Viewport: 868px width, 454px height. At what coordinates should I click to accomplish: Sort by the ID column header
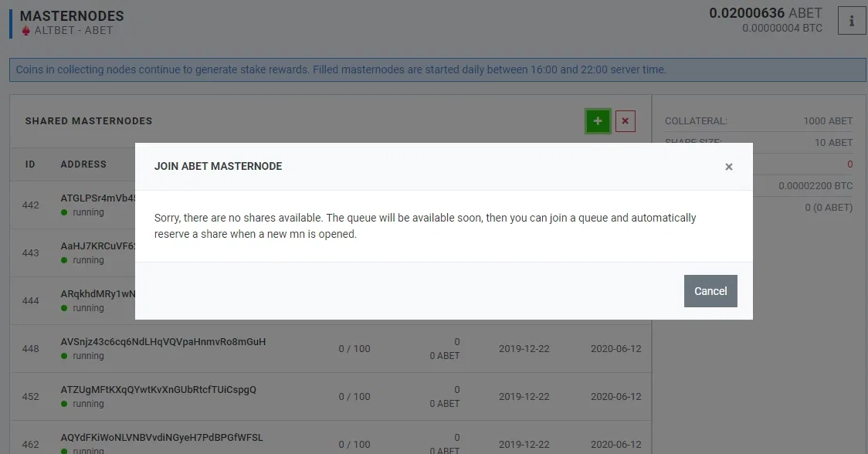coord(30,164)
